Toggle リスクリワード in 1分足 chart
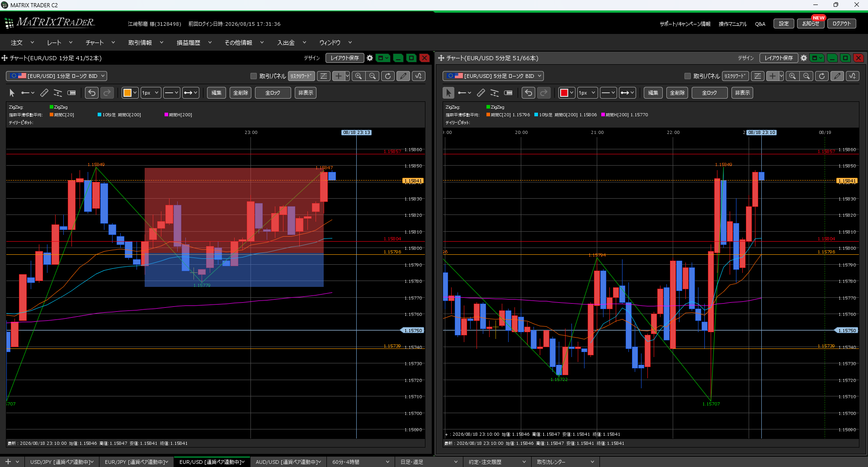Image resolution: width=868 pixels, height=467 pixels. tap(302, 76)
